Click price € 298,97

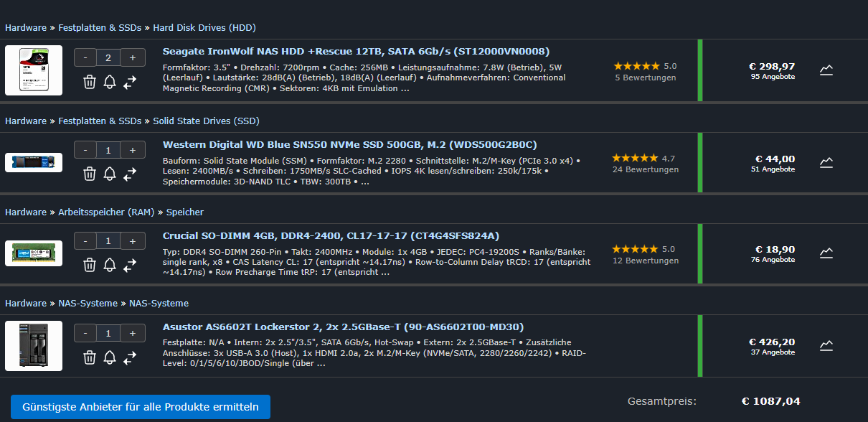click(x=771, y=66)
